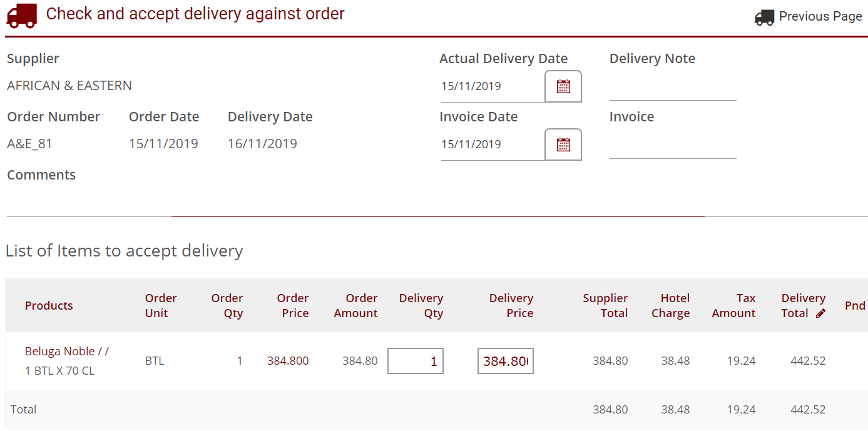
Task: Select the Delivery Price field showing 384.800
Action: click(505, 361)
